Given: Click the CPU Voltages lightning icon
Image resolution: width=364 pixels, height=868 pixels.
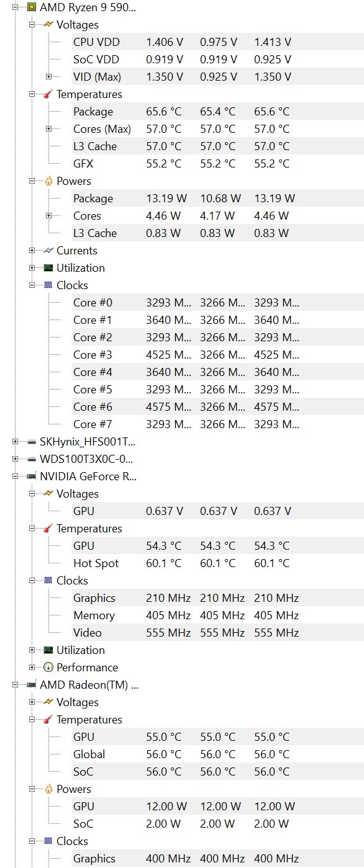Looking at the screenshot, I should tap(48, 25).
